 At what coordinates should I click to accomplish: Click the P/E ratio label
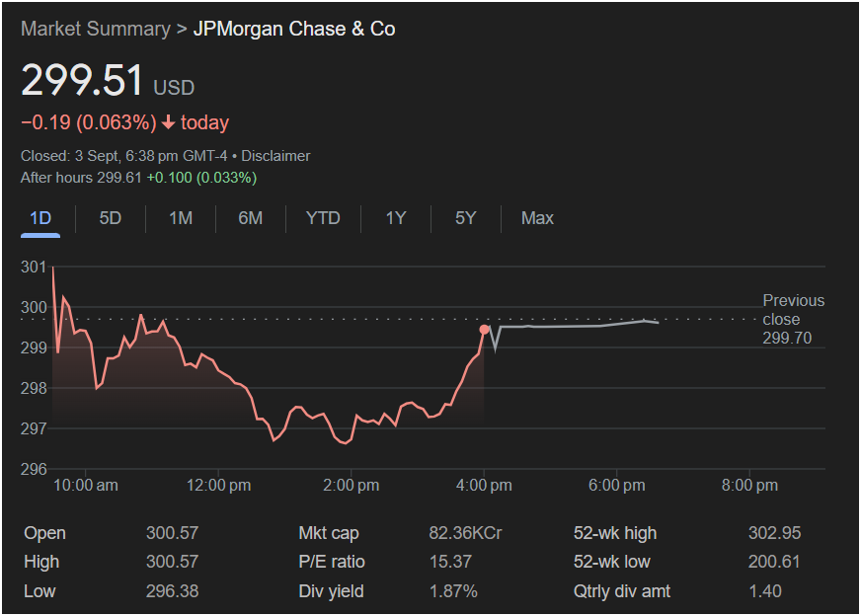tap(332, 562)
